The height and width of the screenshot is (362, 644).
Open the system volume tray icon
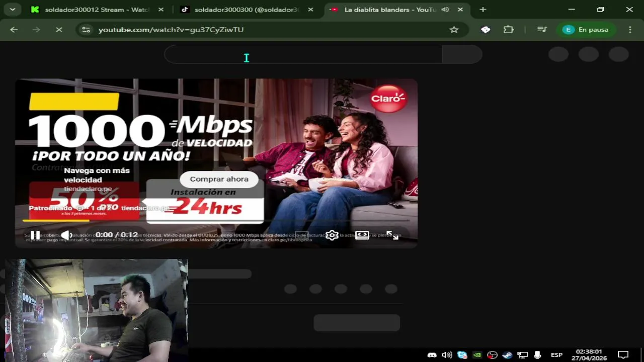pos(447,355)
